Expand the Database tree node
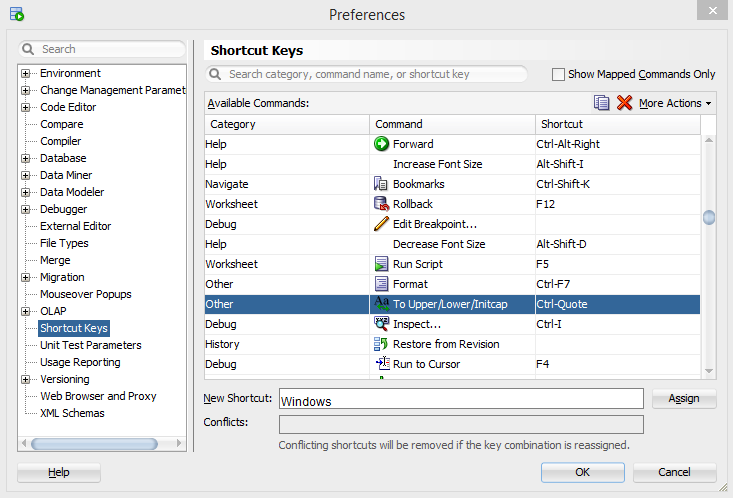 (26, 158)
